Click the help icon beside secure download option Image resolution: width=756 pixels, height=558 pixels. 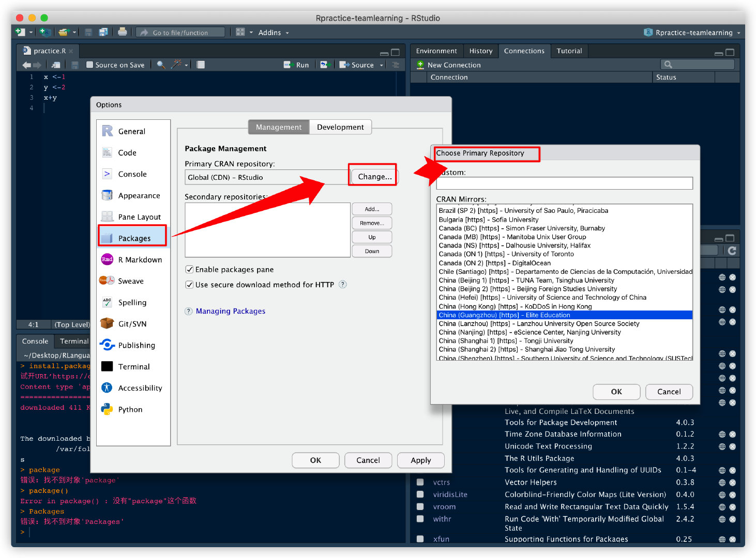pos(343,284)
